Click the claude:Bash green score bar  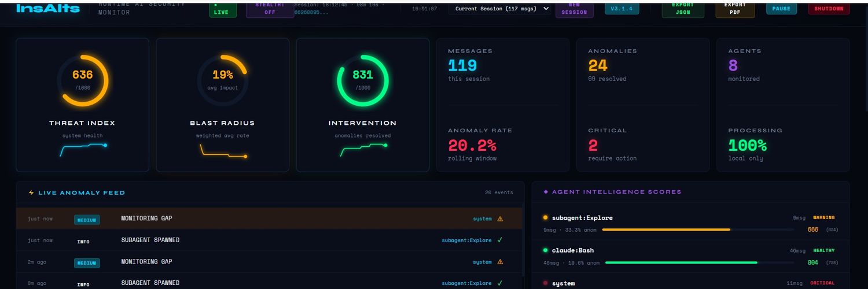click(681, 262)
